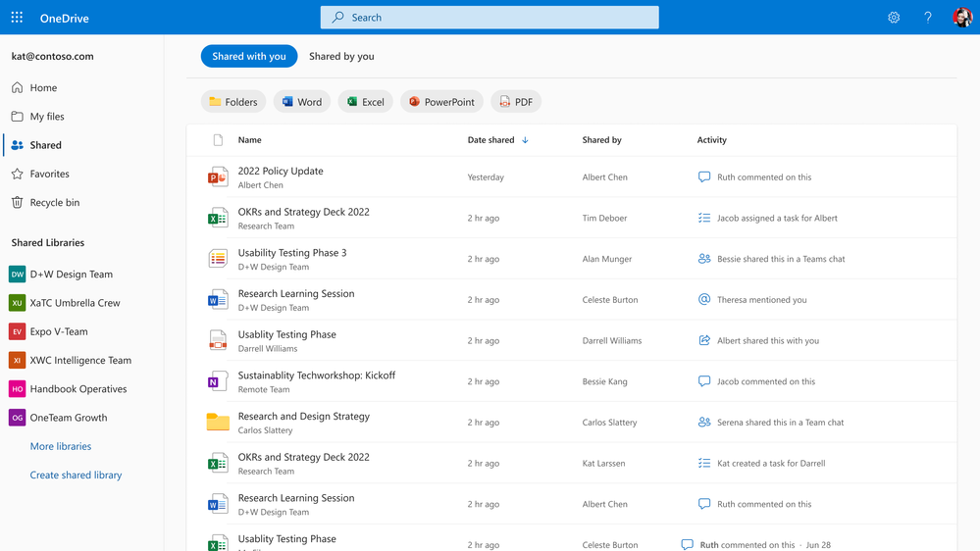Click 'Bessie Kang' in Shared by column
Image resolution: width=980 pixels, height=551 pixels.
pos(604,381)
